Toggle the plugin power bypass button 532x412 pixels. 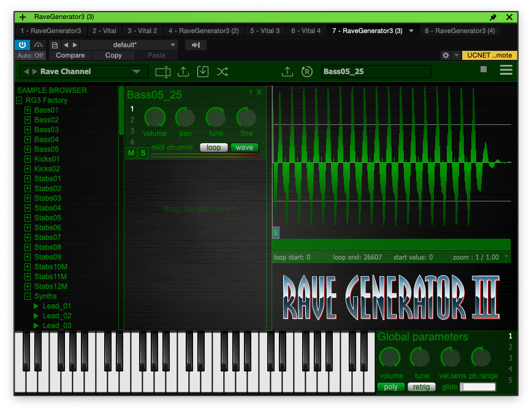tap(23, 45)
